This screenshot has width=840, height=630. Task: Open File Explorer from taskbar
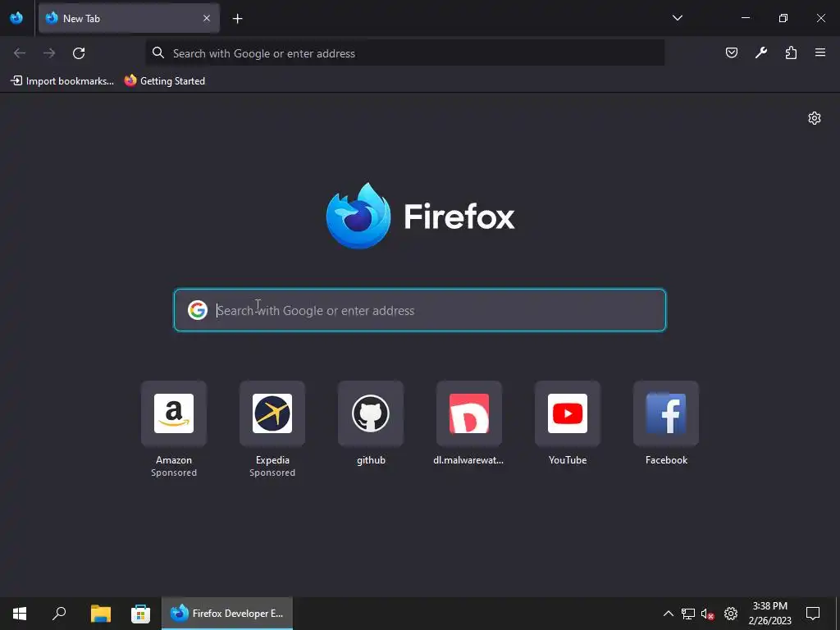[100, 614]
